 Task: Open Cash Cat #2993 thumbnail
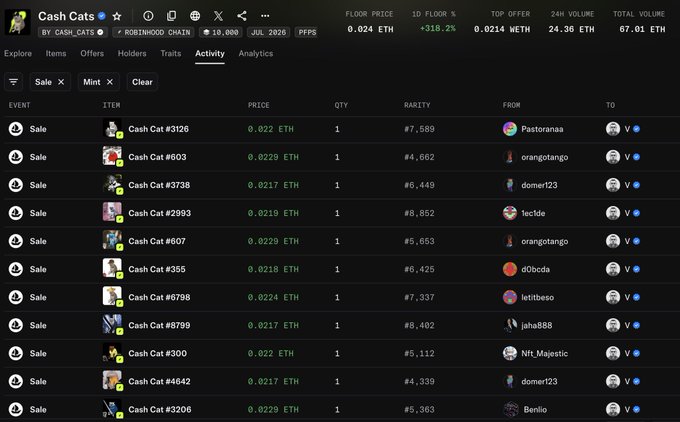(112, 213)
